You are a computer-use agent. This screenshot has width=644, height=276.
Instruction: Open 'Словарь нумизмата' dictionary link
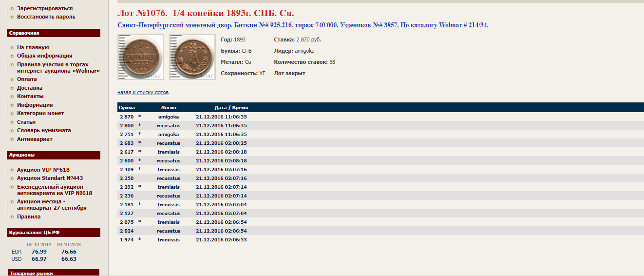point(44,131)
